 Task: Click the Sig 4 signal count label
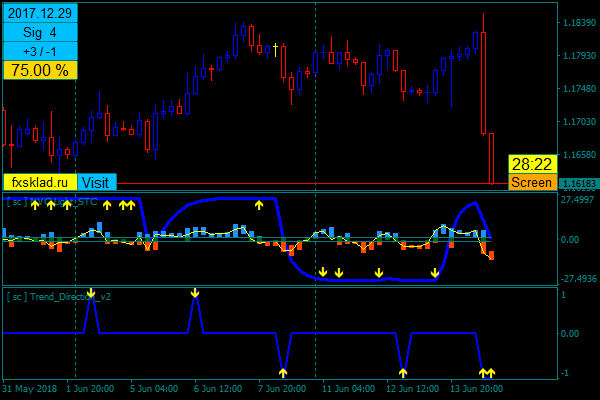click(40, 32)
